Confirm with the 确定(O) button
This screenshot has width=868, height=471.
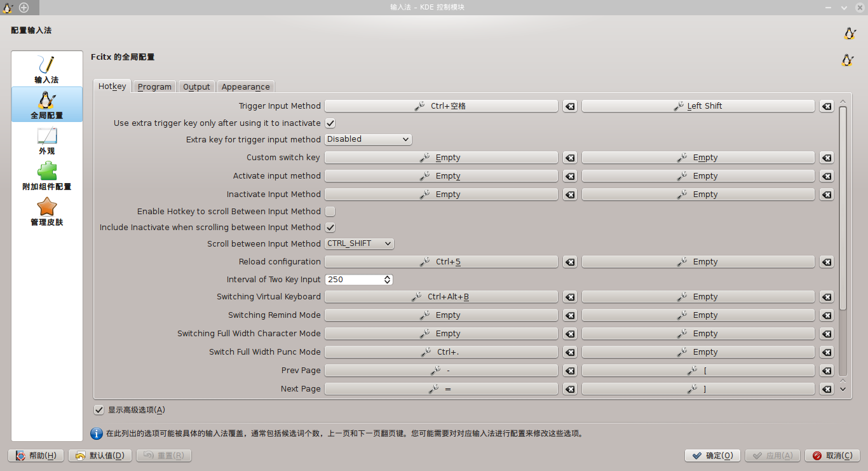point(712,456)
